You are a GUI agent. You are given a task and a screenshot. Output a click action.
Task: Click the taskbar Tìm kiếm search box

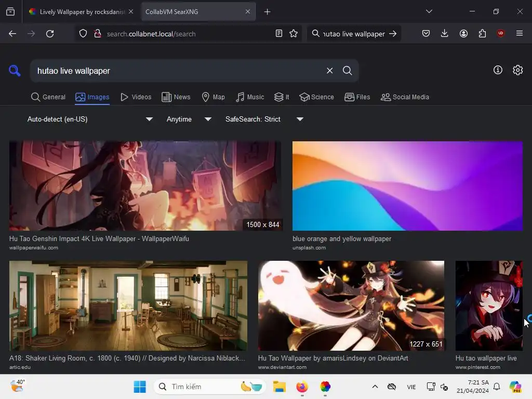pyautogui.click(x=210, y=387)
